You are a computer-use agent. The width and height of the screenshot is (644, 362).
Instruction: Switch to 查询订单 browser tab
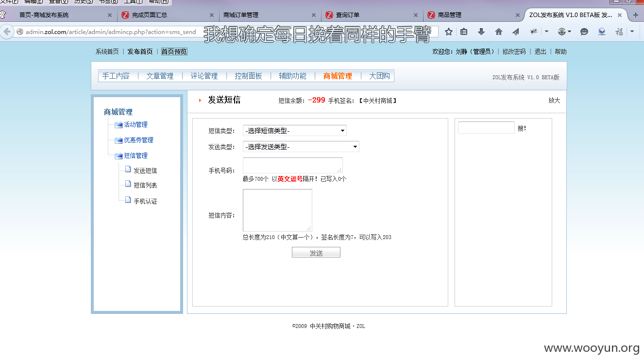pyautogui.click(x=372, y=15)
